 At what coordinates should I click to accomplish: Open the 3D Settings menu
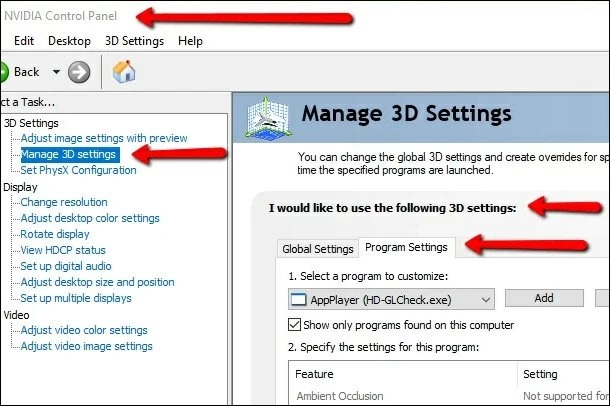pos(134,41)
